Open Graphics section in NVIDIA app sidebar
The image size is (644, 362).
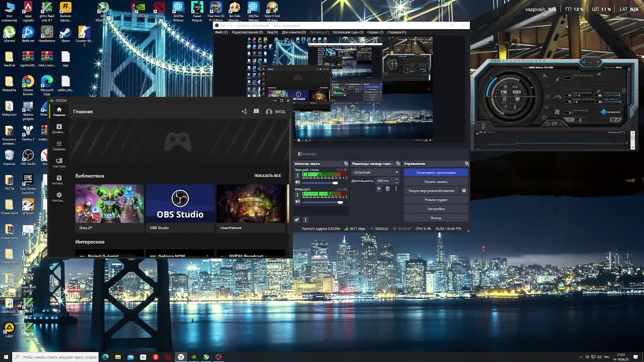coord(59,146)
